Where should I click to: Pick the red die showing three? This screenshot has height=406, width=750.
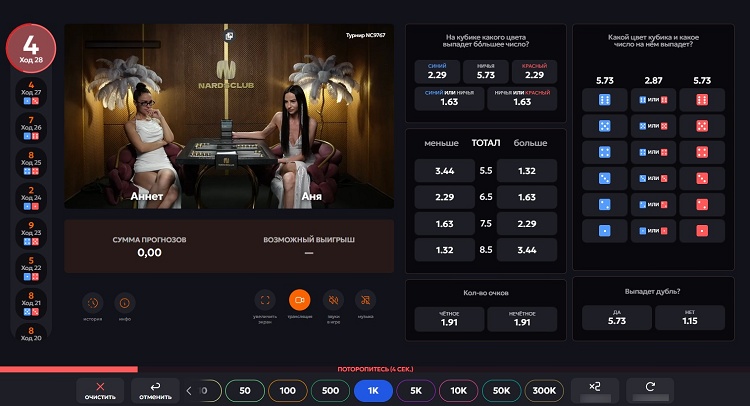point(702,178)
